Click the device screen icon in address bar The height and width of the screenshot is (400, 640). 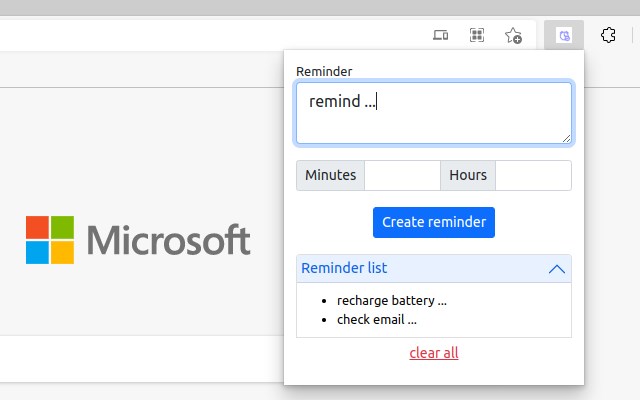coord(440,36)
